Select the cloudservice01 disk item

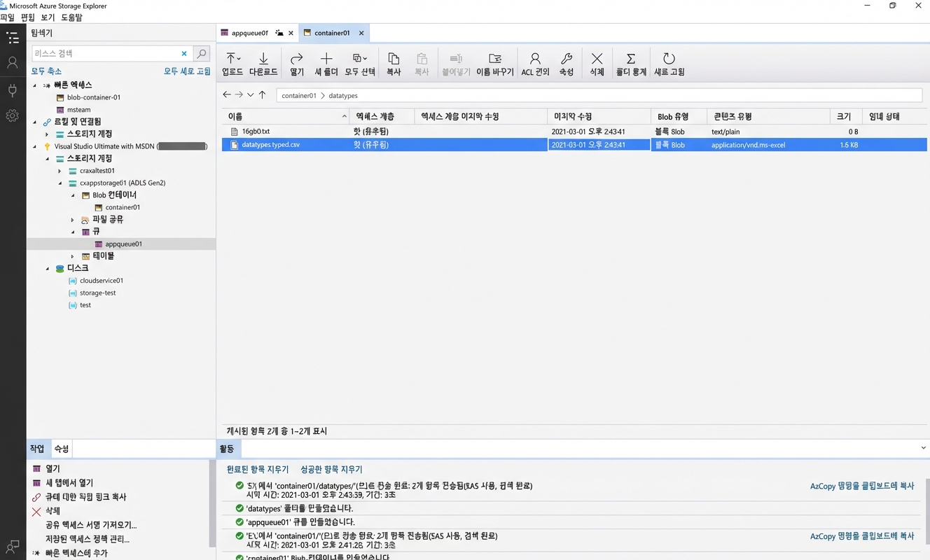point(102,281)
